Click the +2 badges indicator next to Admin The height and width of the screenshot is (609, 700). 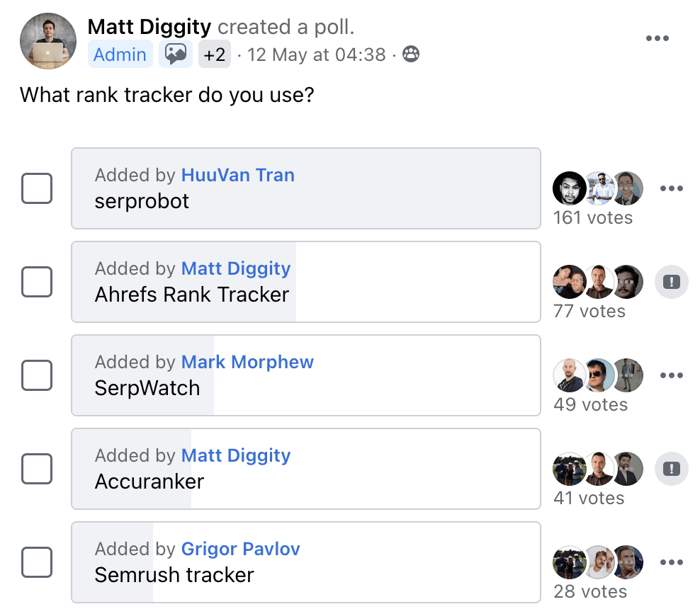215,54
